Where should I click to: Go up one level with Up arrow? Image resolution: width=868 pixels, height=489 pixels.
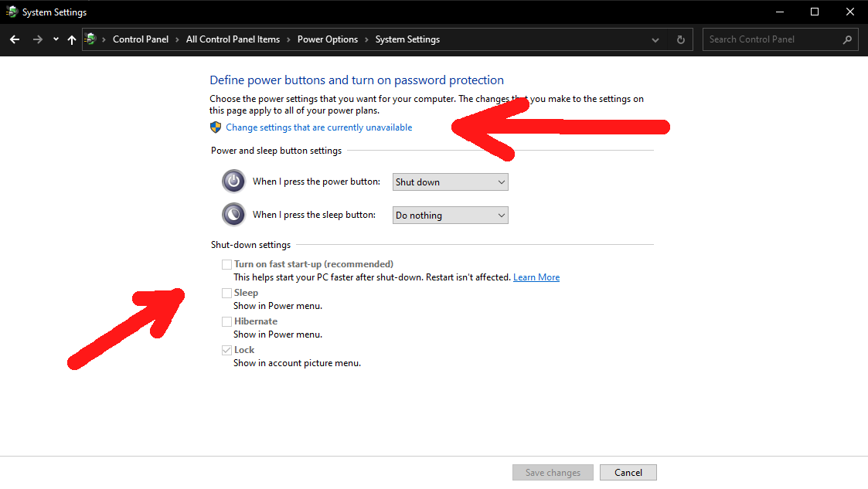tap(72, 39)
